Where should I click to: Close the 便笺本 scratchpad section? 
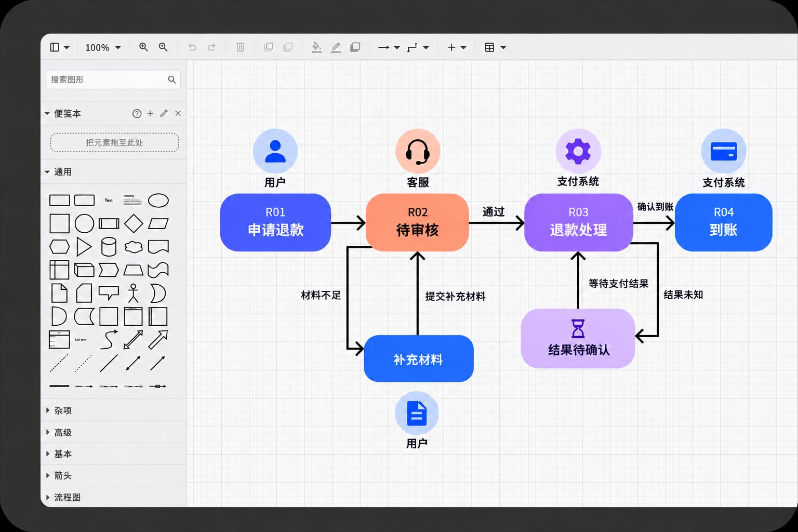[x=178, y=113]
